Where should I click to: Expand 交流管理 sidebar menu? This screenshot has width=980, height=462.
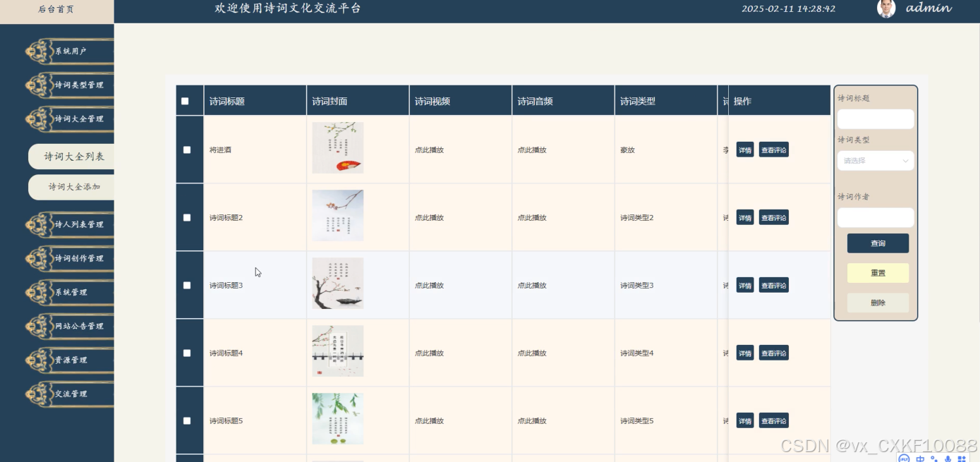(69, 394)
